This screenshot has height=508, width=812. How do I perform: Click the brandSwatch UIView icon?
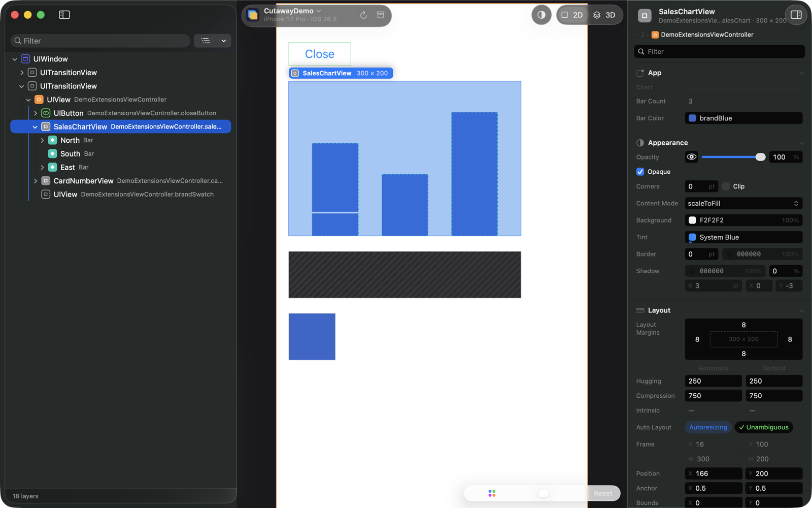(x=46, y=194)
